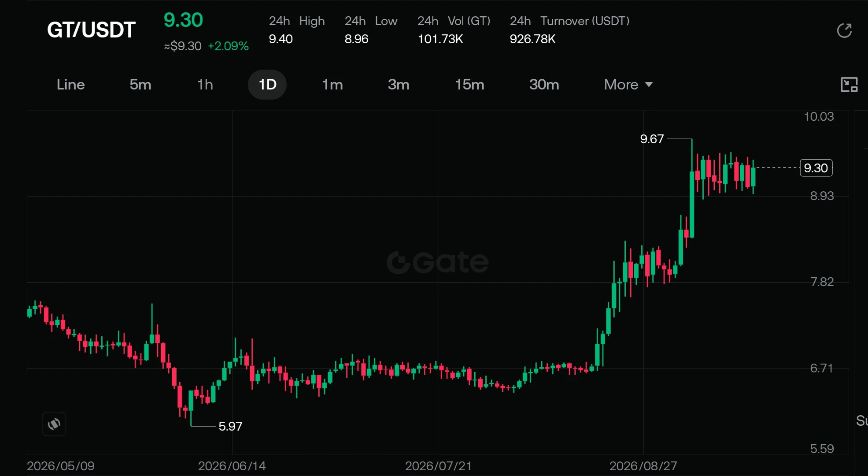
Task: Click the 24h turnover value 926.78K
Action: pyautogui.click(x=532, y=39)
